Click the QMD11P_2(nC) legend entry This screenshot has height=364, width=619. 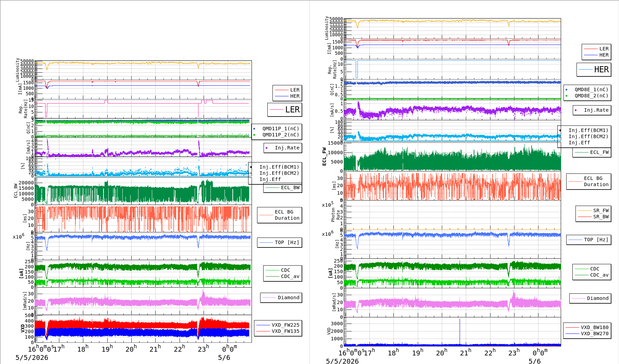click(x=277, y=135)
